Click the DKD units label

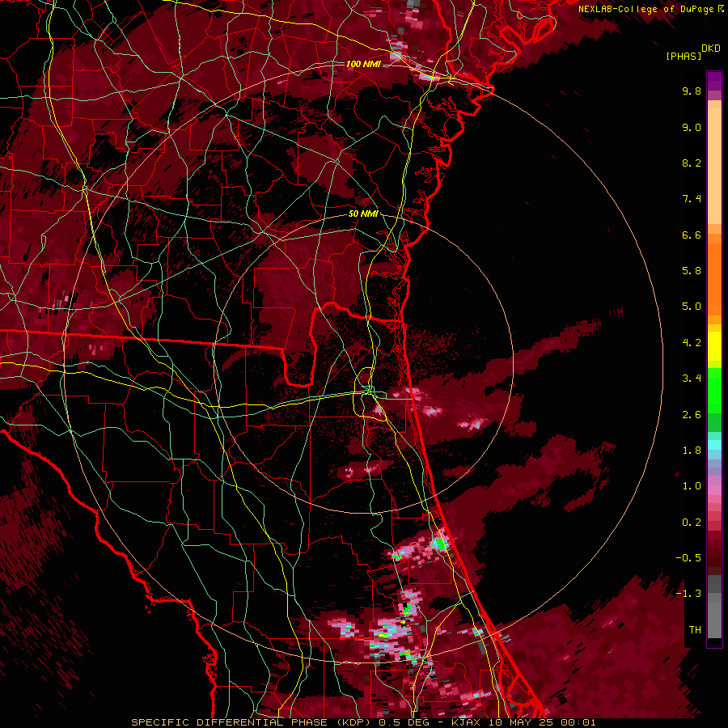click(x=711, y=49)
